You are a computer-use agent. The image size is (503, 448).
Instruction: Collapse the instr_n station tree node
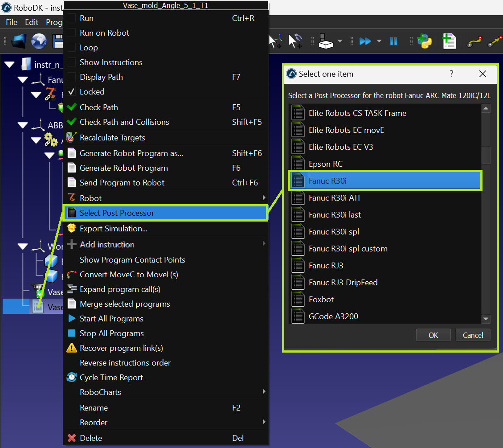pos(10,65)
